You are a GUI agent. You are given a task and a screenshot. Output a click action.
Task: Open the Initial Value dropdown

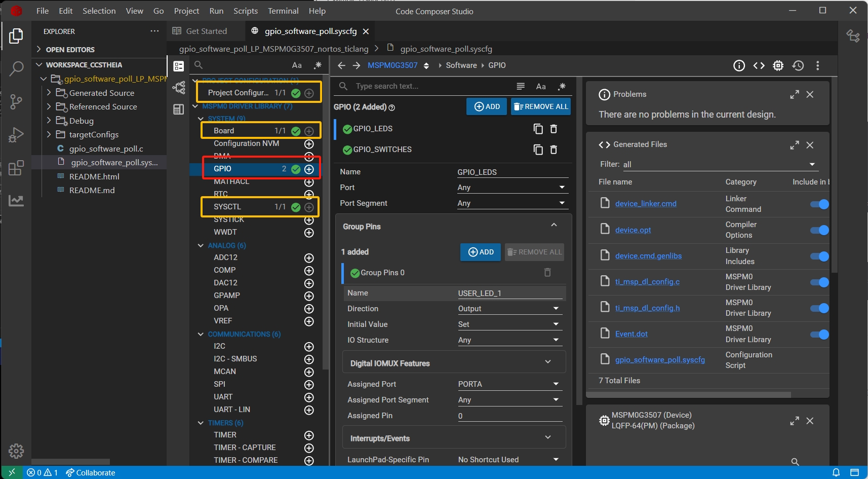pyautogui.click(x=509, y=324)
